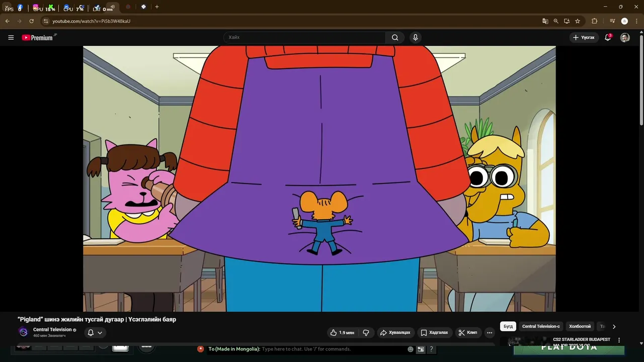Switch to the tab with diamond icon
The height and width of the screenshot is (362, 644).
143,7
